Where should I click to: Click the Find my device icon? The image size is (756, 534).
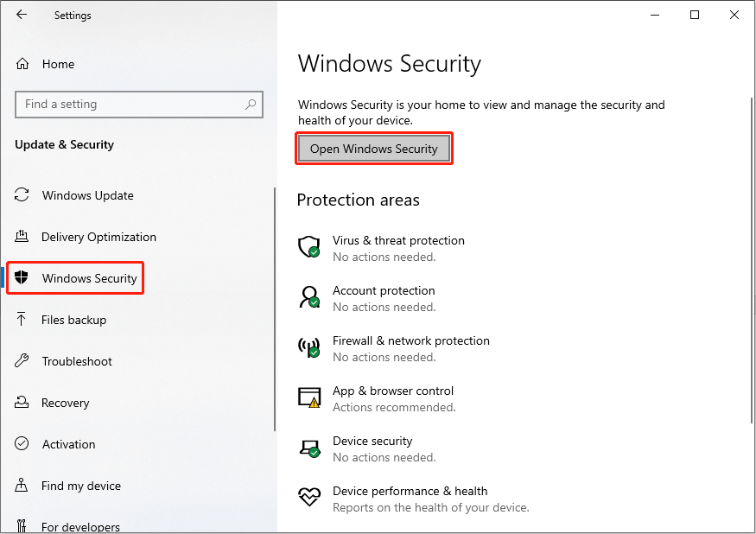[21, 486]
